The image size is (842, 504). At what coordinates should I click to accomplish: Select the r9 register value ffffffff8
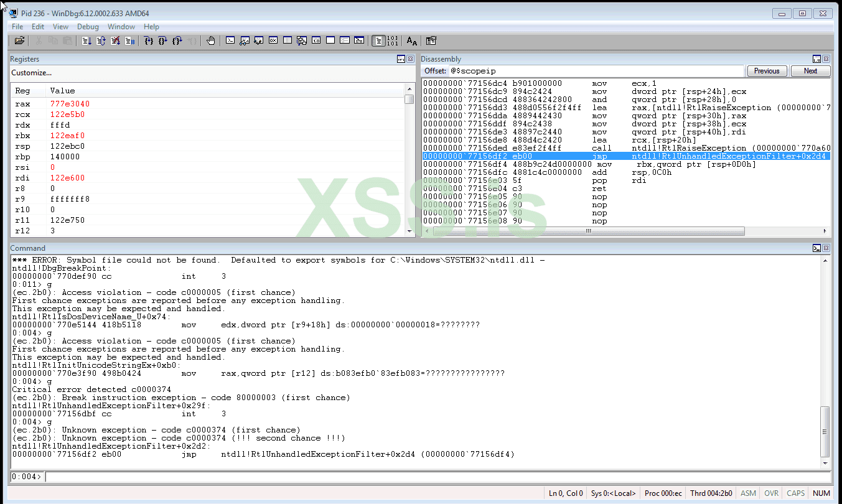[x=70, y=199]
